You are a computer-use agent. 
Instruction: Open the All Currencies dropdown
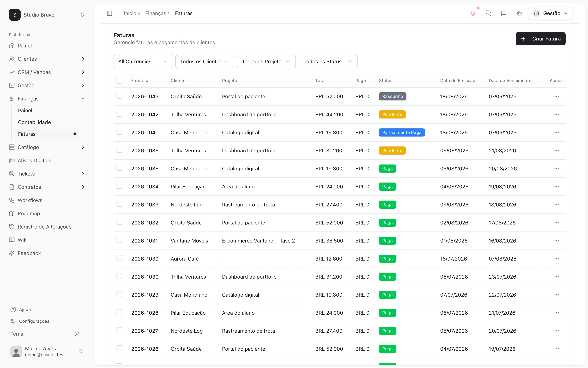click(x=143, y=61)
